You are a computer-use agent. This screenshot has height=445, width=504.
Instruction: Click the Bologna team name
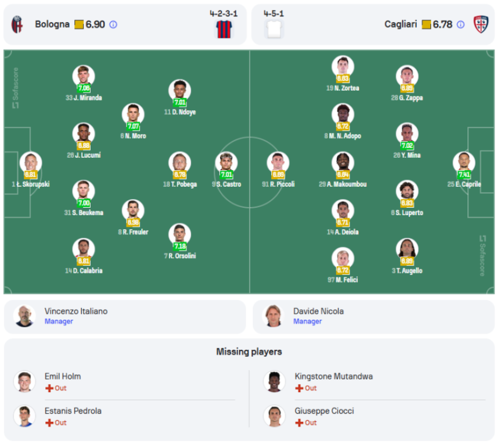click(x=52, y=24)
